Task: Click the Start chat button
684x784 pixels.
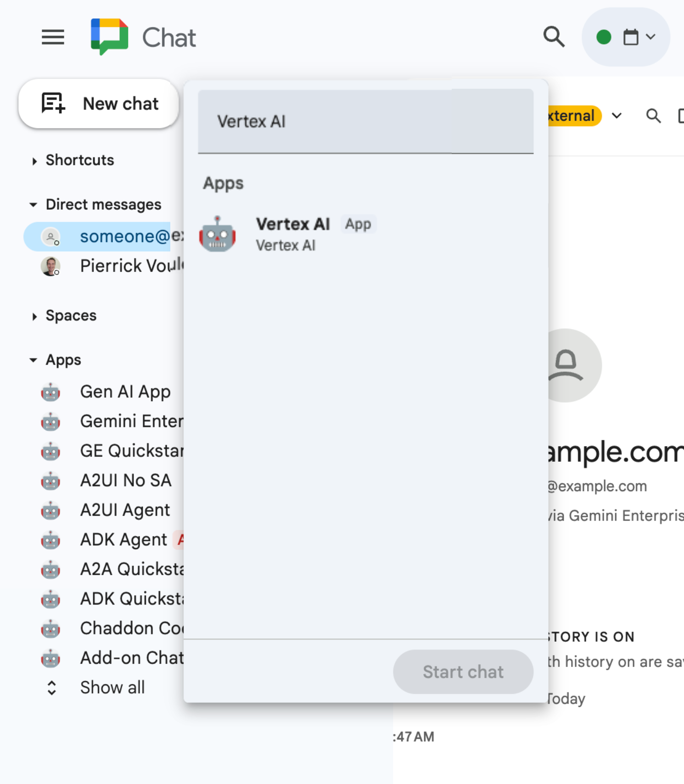Action: pyautogui.click(x=463, y=672)
